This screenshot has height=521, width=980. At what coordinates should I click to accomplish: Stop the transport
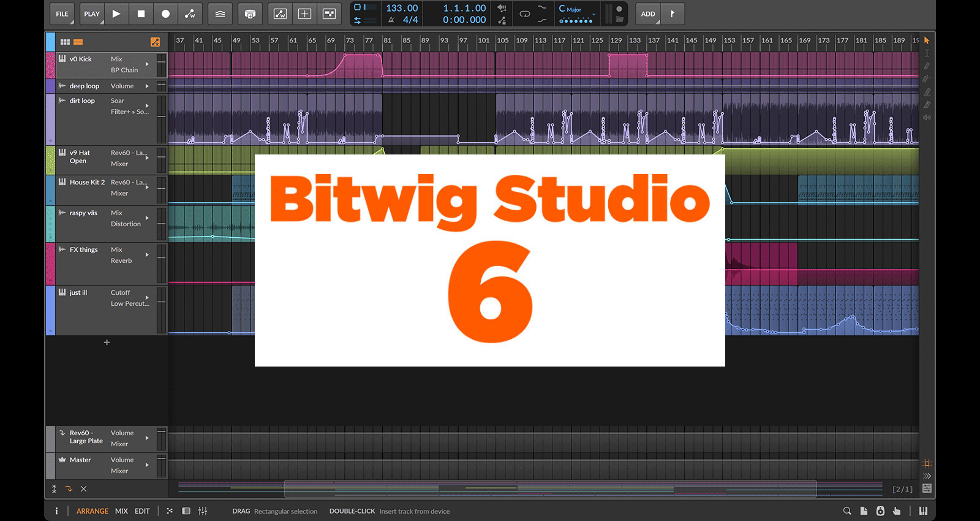point(141,13)
